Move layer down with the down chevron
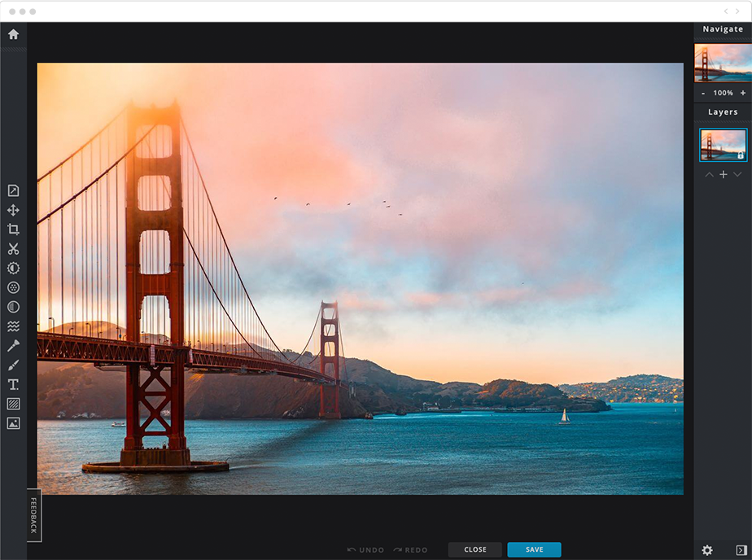The width and height of the screenshot is (752, 560). point(737,175)
